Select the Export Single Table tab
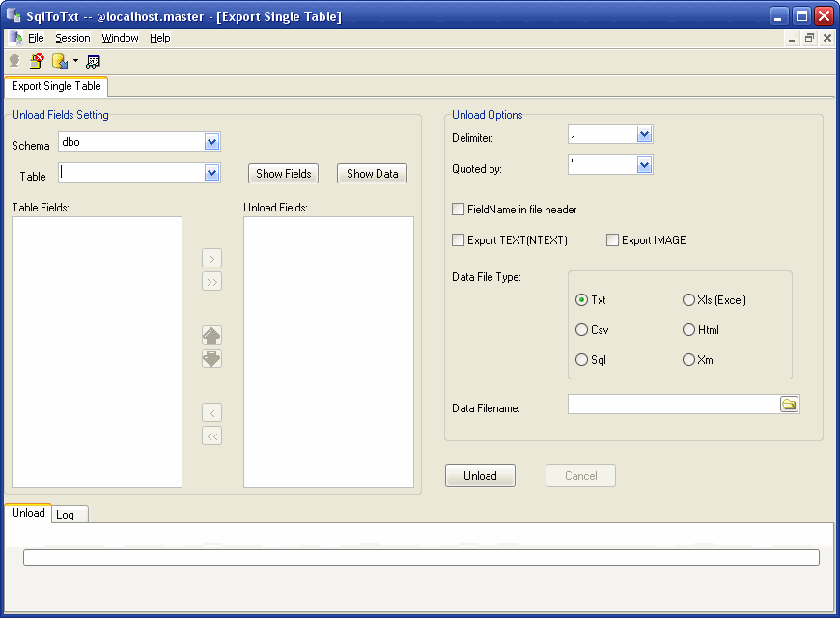This screenshot has height=618, width=840. tap(56, 86)
